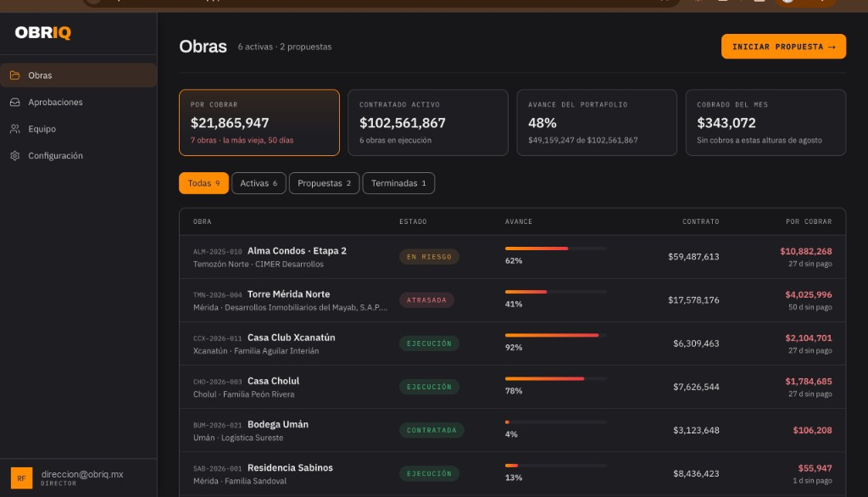Image resolution: width=868 pixels, height=497 pixels.
Task: Click EJECUCIÓN badge on Casa Cholul row
Action: (429, 387)
